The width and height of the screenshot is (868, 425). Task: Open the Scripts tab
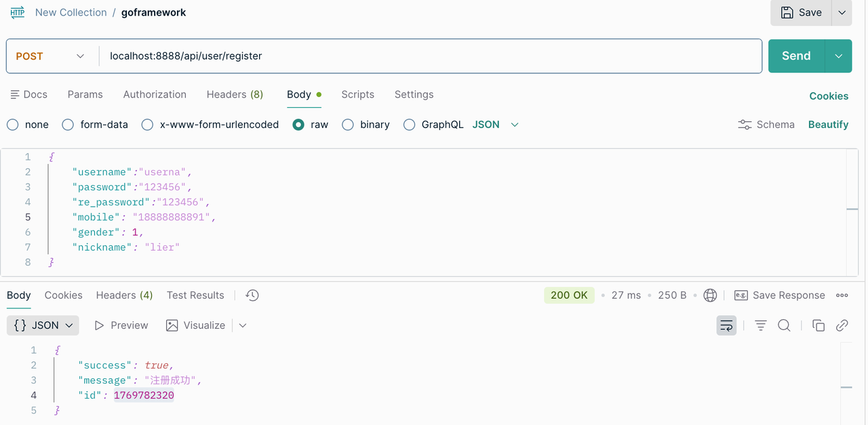point(358,94)
